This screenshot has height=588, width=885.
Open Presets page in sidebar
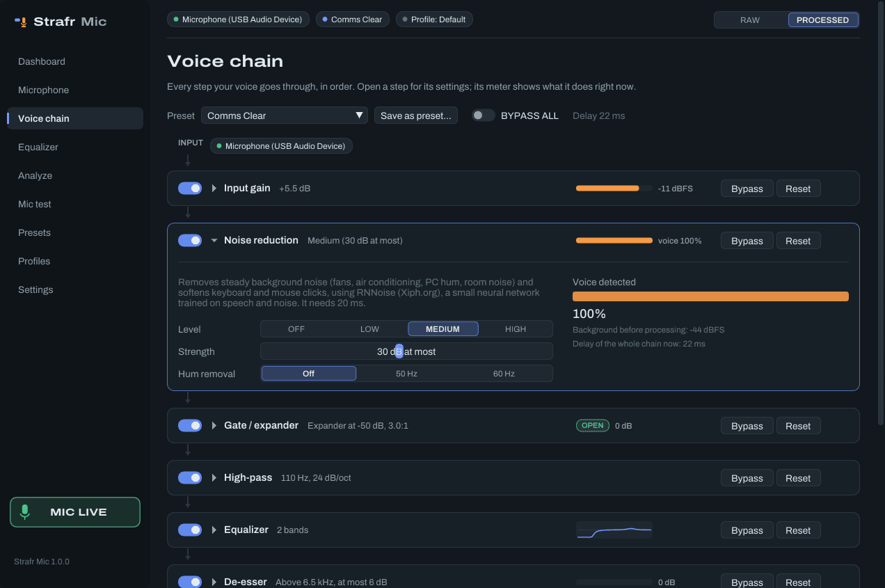pyautogui.click(x=75, y=232)
